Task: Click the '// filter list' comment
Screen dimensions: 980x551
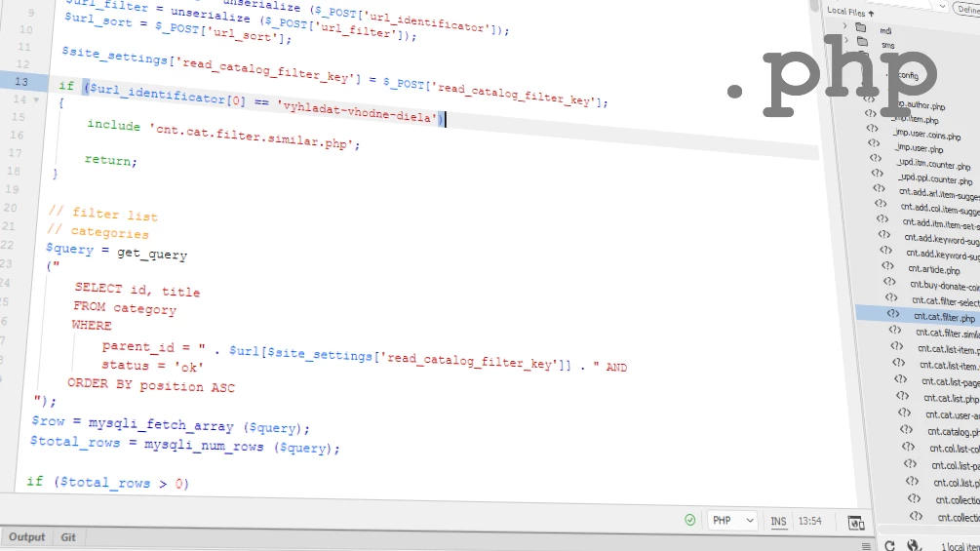Action: (103, 214)
